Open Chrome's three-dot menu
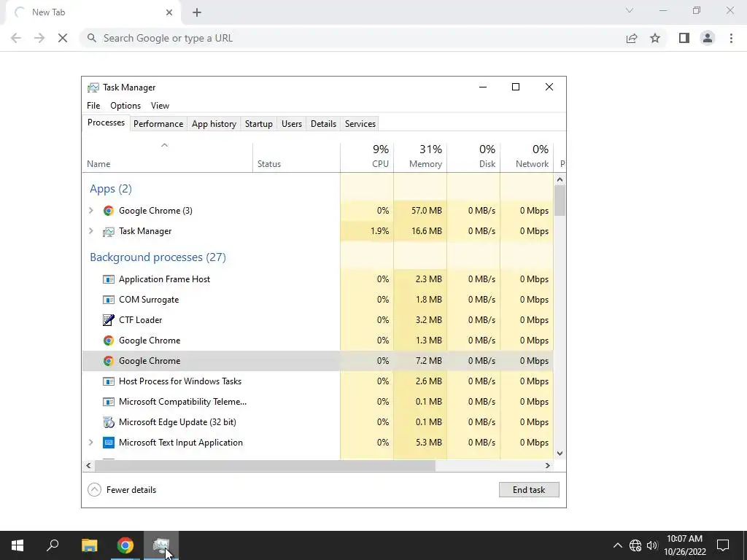The height and width of the screenshot is (560, 747). click(x=731, y=38)
